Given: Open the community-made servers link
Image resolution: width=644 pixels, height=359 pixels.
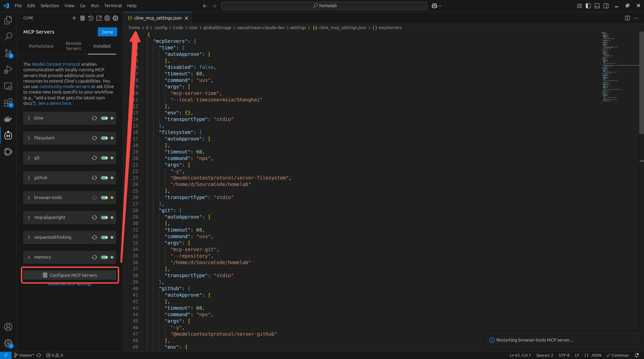Looking at the screenshot, I should tap(65, 87).
